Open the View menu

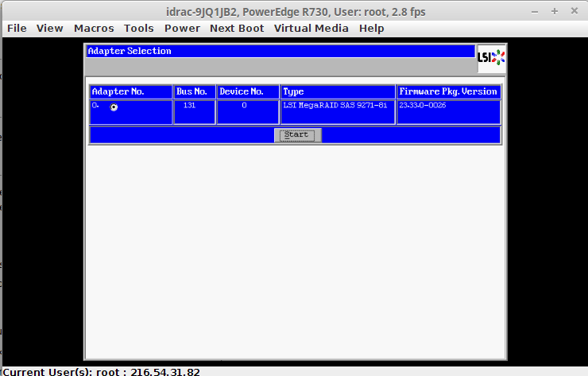[x=50, y=28]
